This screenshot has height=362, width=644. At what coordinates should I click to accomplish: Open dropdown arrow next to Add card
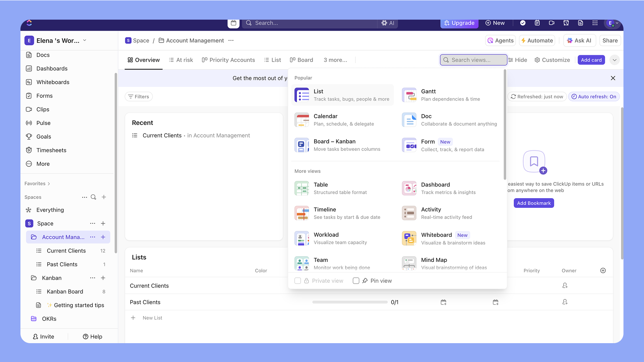point(614,60)
